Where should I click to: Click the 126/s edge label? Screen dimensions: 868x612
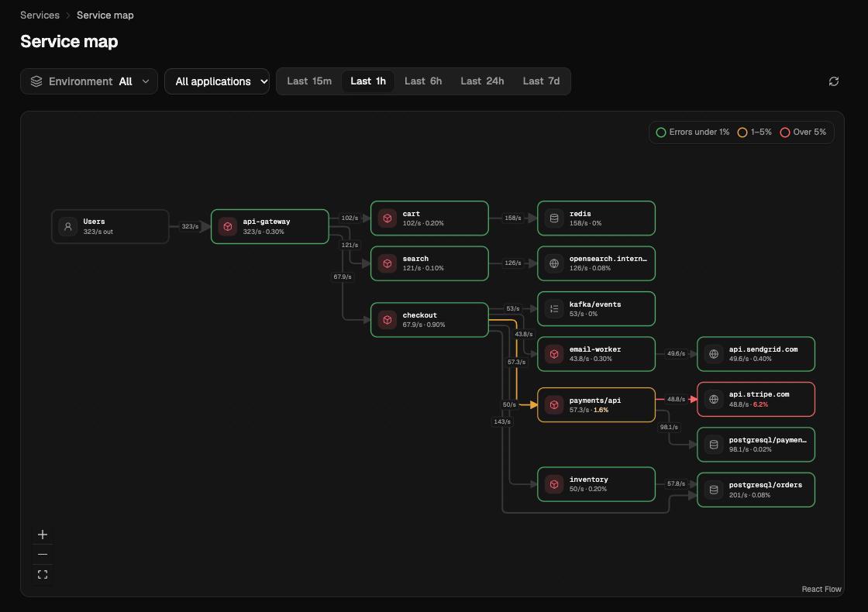(512, 263)
